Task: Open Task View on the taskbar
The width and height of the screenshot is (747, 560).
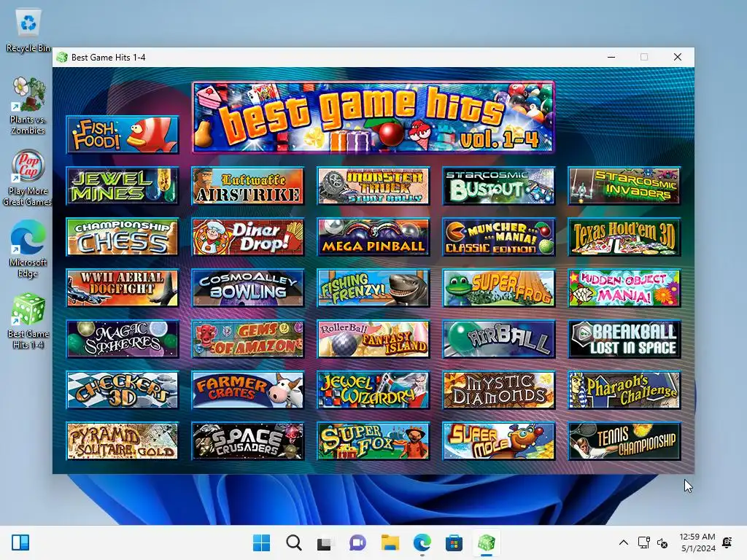Action: tap(325, 542)
